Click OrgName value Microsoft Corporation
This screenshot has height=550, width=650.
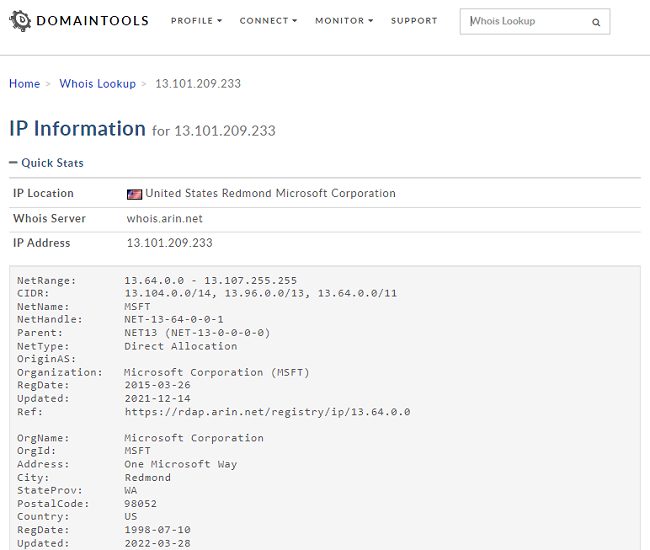tap(194, 438)
